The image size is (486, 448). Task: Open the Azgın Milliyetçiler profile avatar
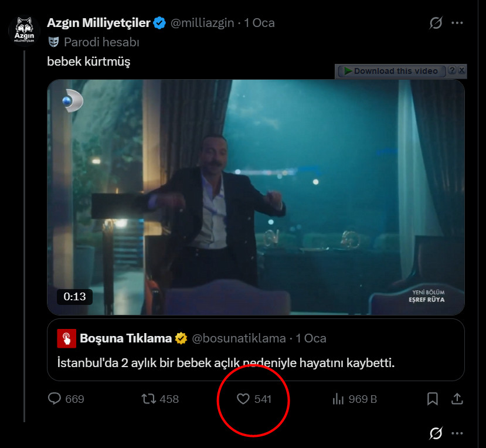[25, 29]
